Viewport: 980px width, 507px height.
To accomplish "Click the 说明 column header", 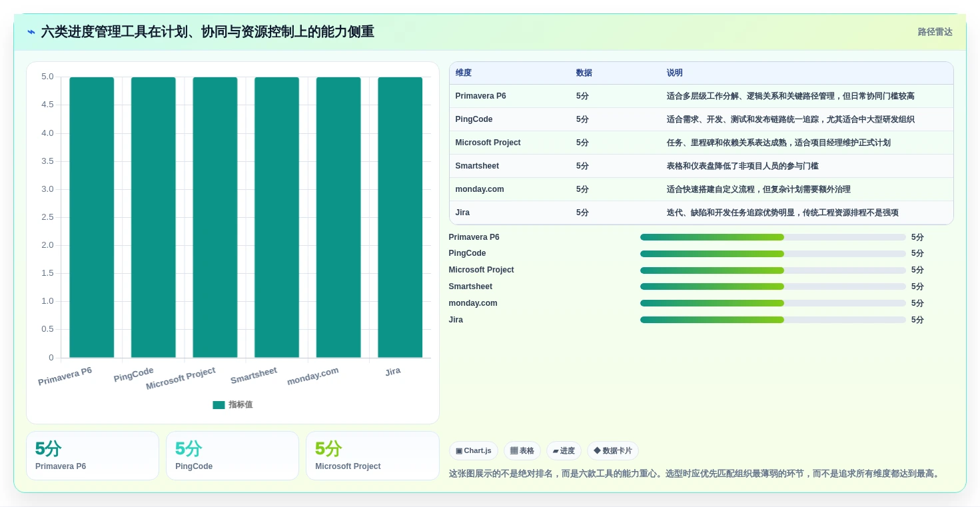I will coord(675,73).
